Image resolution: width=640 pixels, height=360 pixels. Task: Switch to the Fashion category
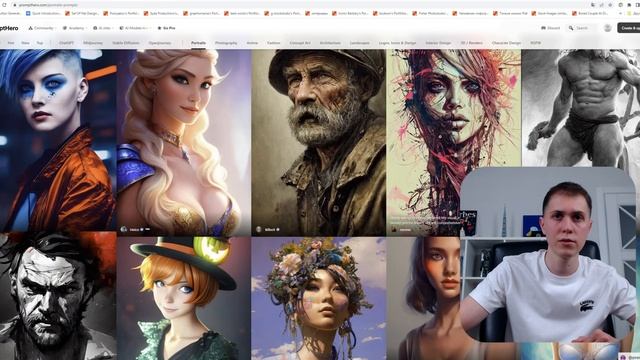point(273,43)
